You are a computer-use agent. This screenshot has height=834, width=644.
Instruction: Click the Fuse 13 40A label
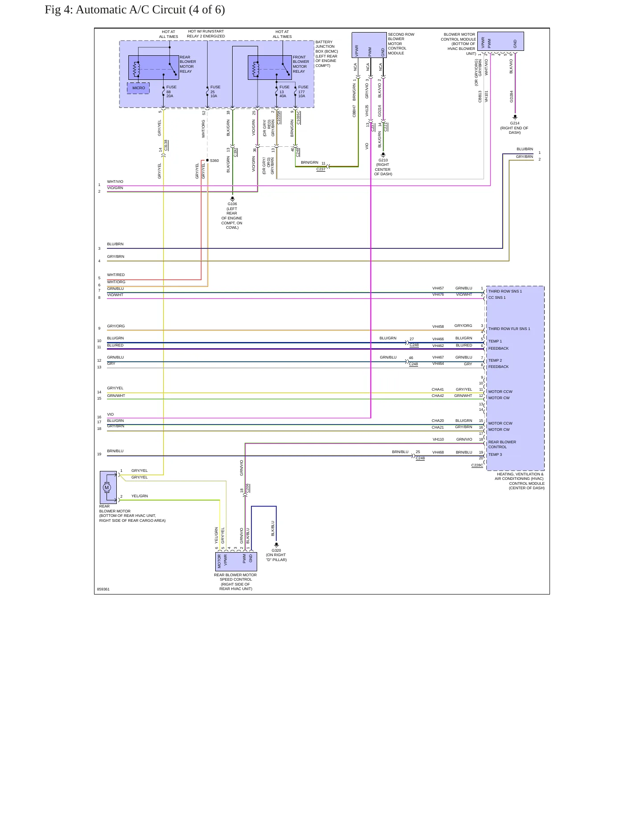point(284,92)
